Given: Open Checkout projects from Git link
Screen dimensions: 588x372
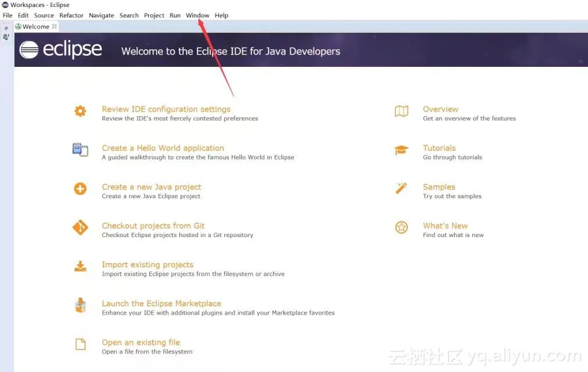Looking at the screenshot, I should click(153, 226).
